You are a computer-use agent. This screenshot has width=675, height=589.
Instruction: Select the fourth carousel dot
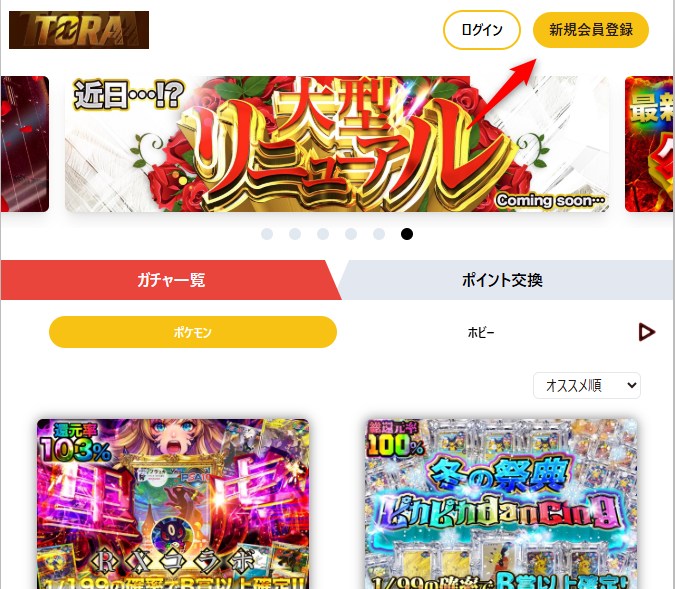[351, 234]
